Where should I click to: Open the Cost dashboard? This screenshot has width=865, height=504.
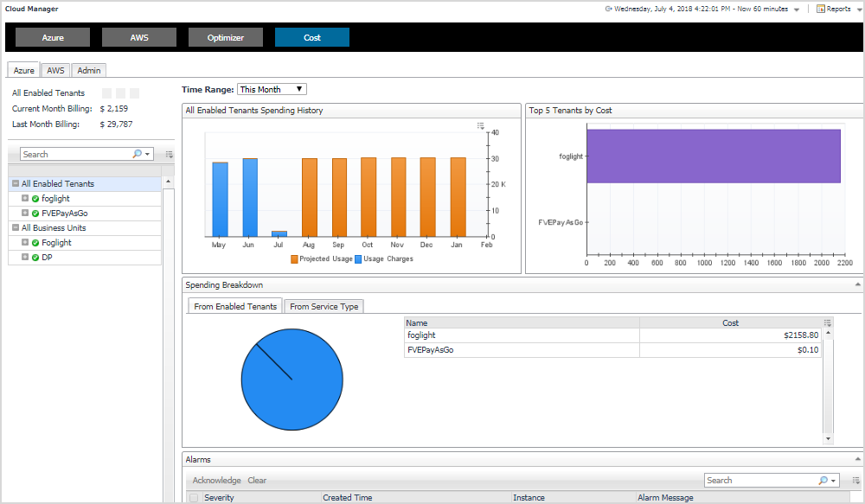(312, 37)
